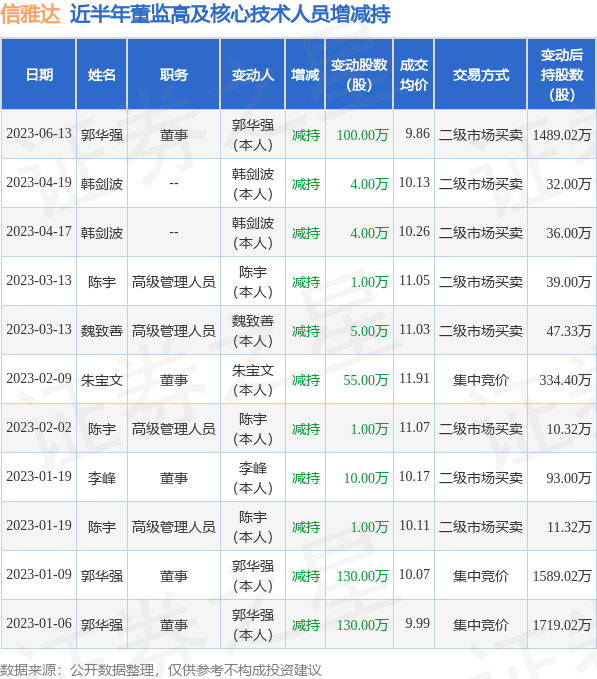
Task: Click the 变动后持股数(股) column header
Action: 562,74
